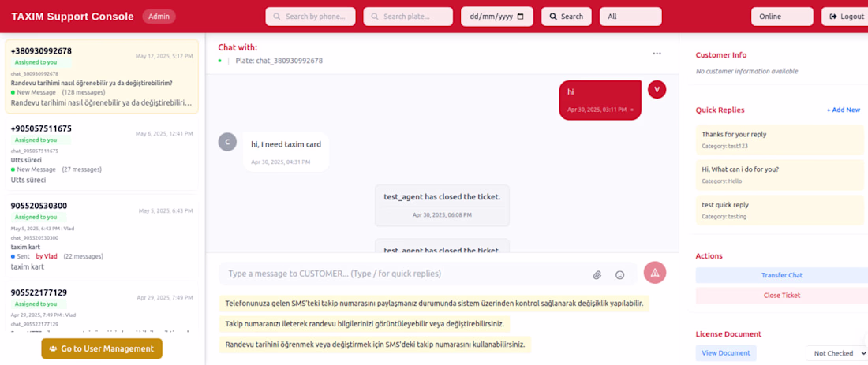
Task: Click the paperclip attachment icon
Action: pyautogui.click(x=597, y=275)
